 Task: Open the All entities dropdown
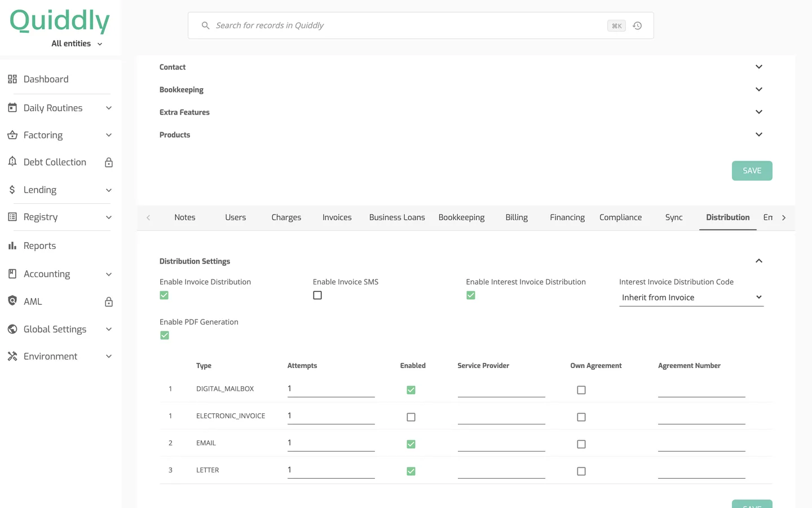click(77, 43)
